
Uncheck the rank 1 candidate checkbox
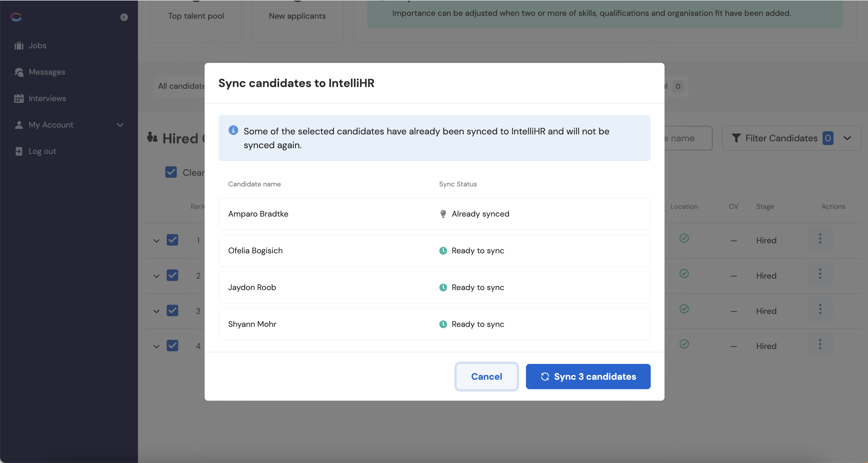[x=172, y=240]
